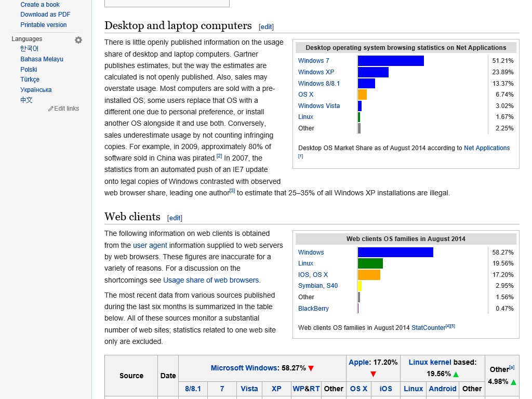The height and width of the screenshot is (399, 532).
Task: Click the OS X orange bar in desktop chart
Action: (362, 95)
